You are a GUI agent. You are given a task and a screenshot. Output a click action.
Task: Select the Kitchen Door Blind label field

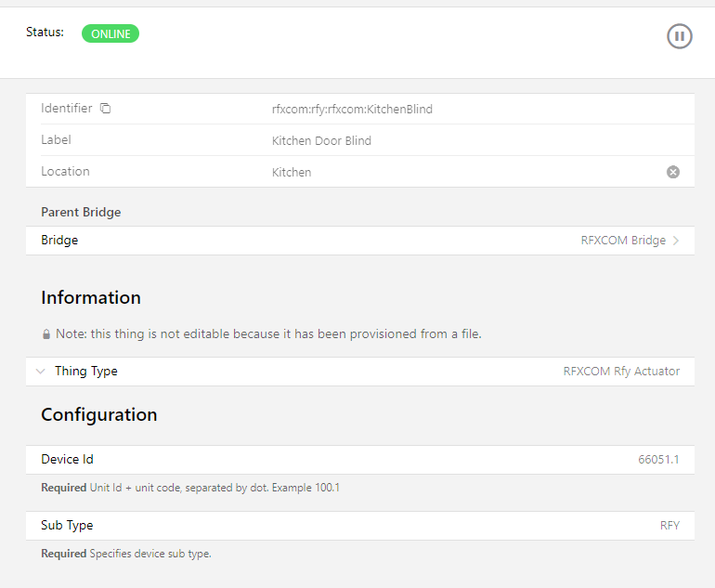click(321, 140)
